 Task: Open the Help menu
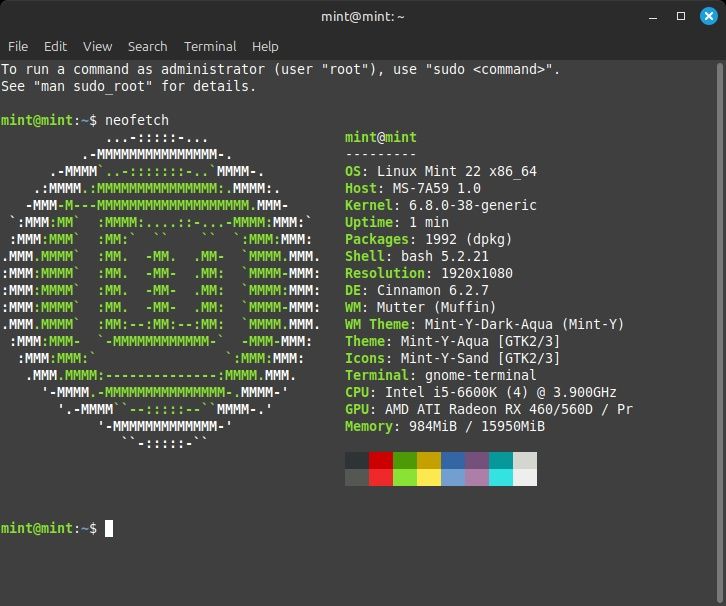[265, 47]
